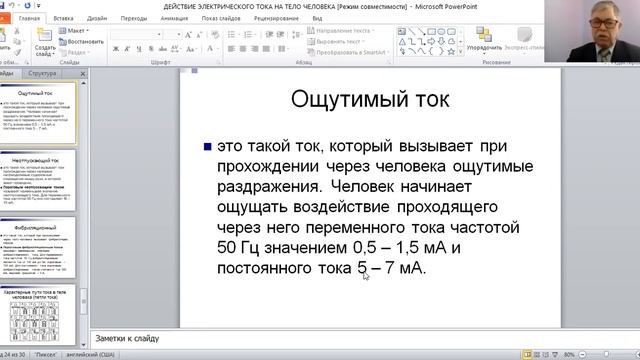Open the Рецензирование ribbon tab
This screenshot has height=360, width=640.
point(276,18)
